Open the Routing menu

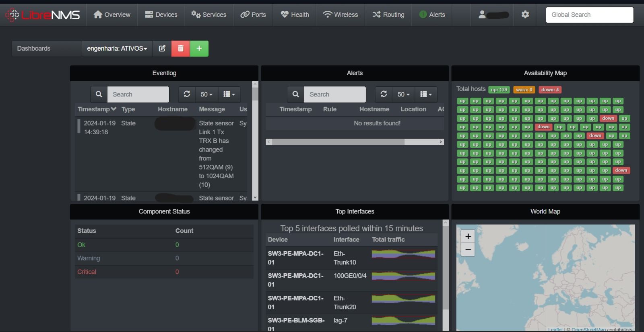388,14
